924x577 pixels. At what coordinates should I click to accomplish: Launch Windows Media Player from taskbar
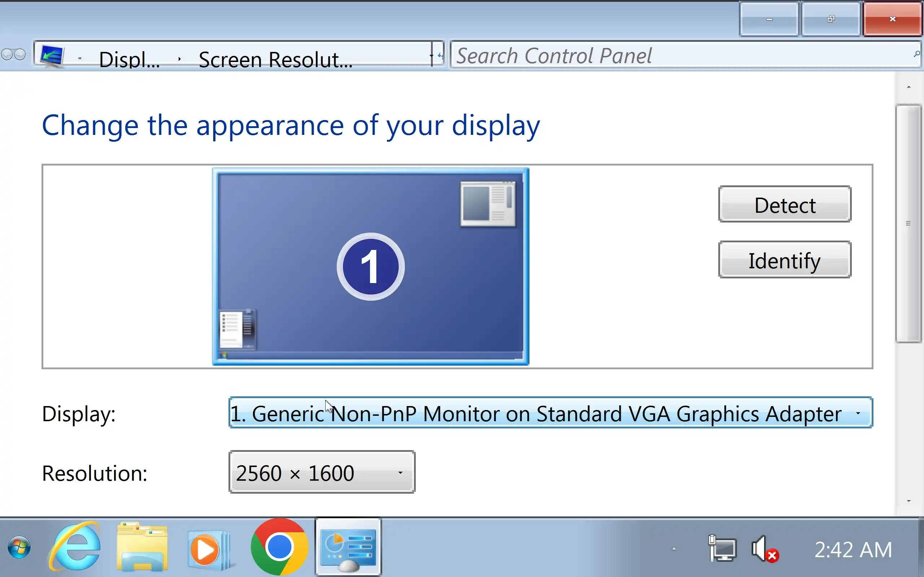coord(209,549)
